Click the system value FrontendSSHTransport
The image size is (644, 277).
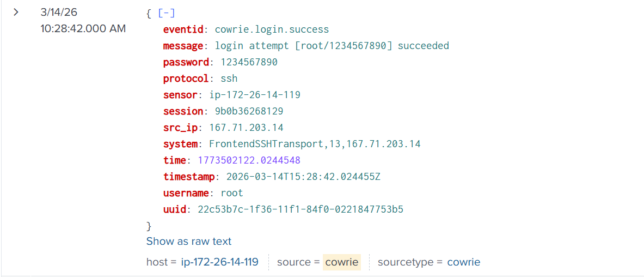click(x=315, y=144)
